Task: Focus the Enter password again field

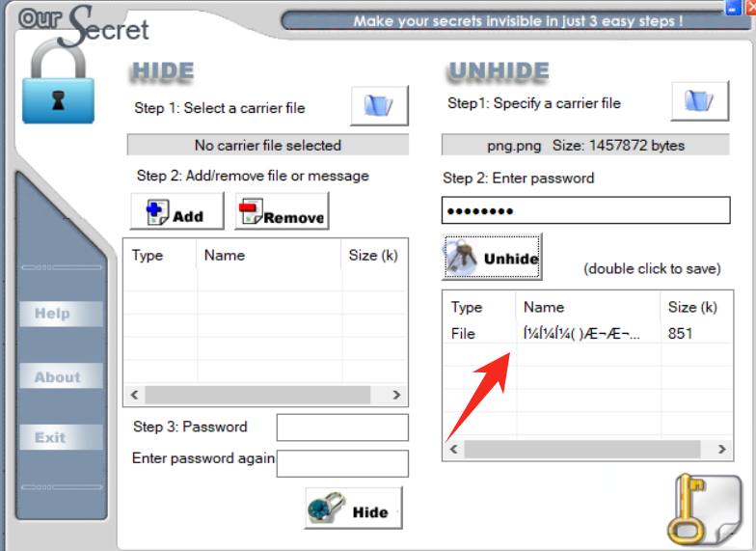Action: pos(342,463)
